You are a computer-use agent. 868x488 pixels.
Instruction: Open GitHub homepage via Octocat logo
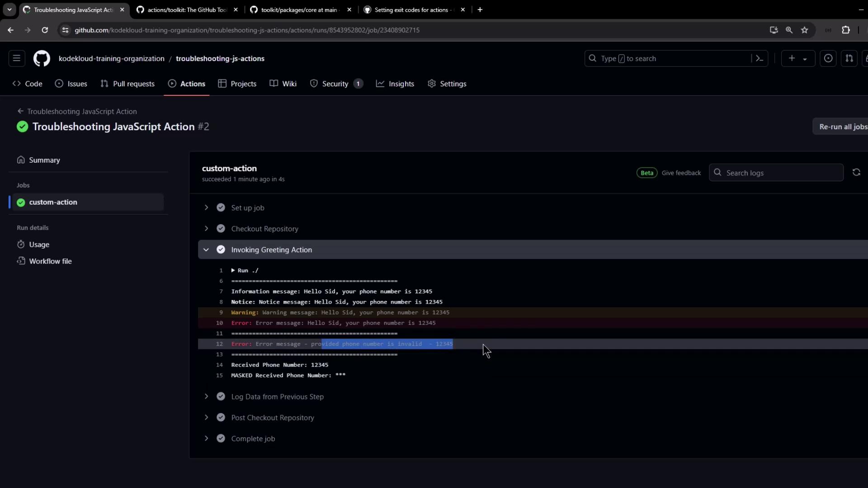[x=42, y=59]
